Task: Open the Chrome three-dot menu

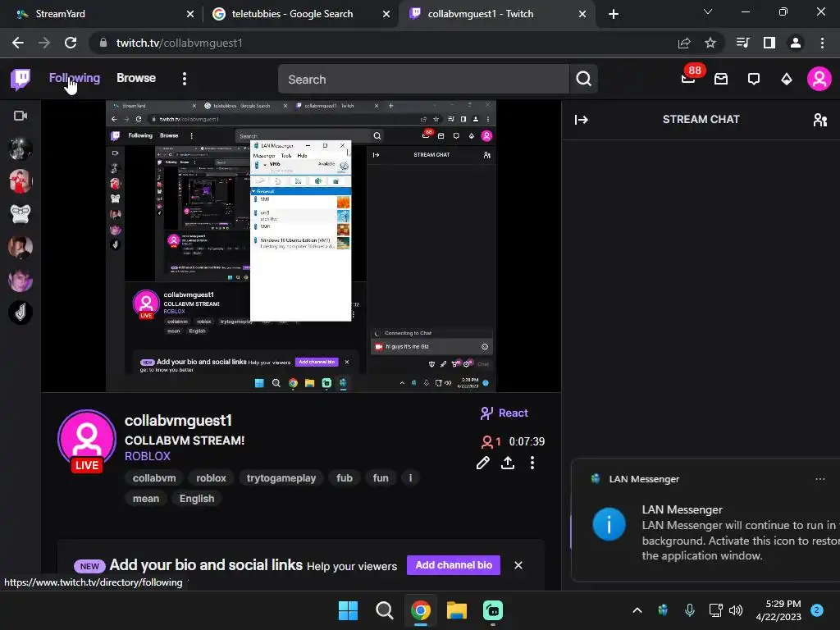Action: coord(822,43)
